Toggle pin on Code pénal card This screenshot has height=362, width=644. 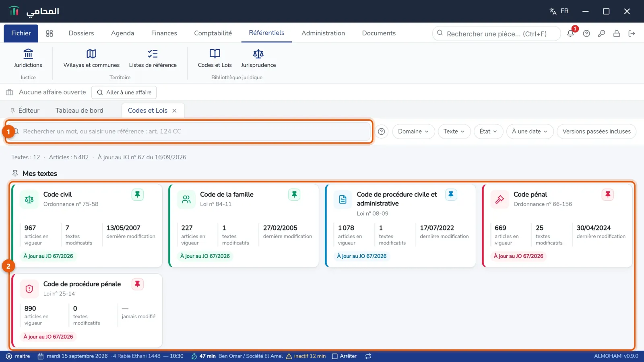607,195
